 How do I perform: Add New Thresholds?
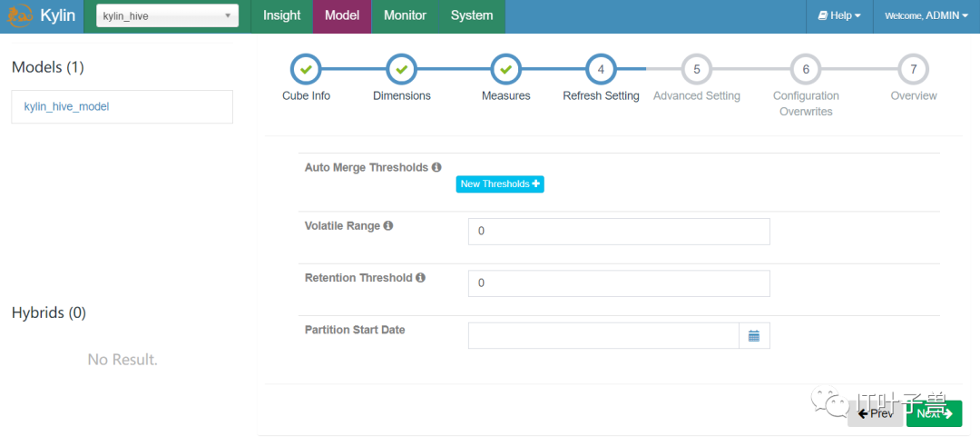click(500, 183)
